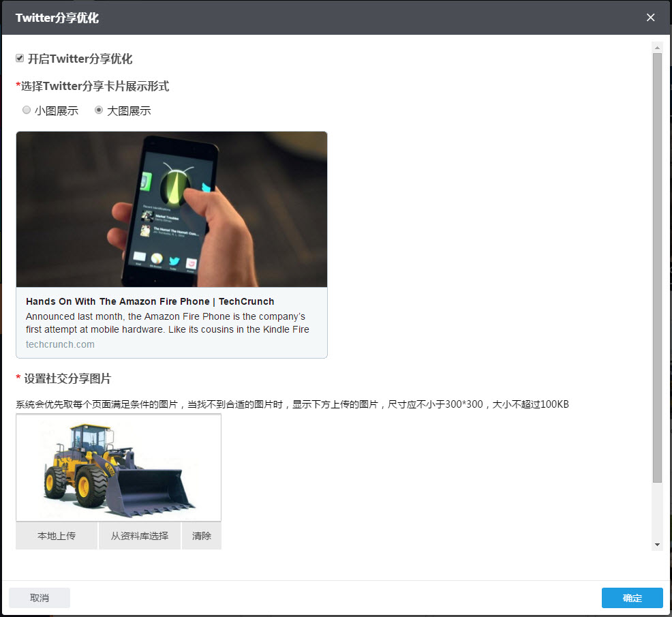
Task: Select the 大图展示 radio option
Action: tap(99, 110)
